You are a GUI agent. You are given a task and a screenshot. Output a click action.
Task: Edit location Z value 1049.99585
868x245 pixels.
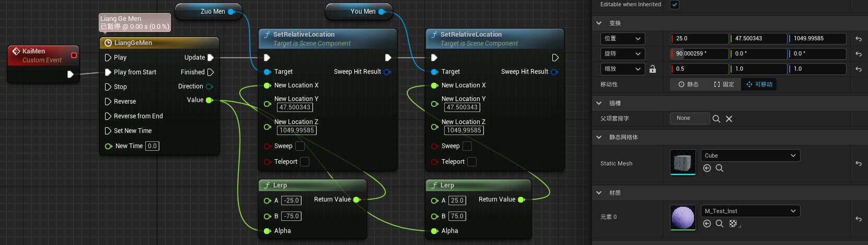tap(817, 39)
